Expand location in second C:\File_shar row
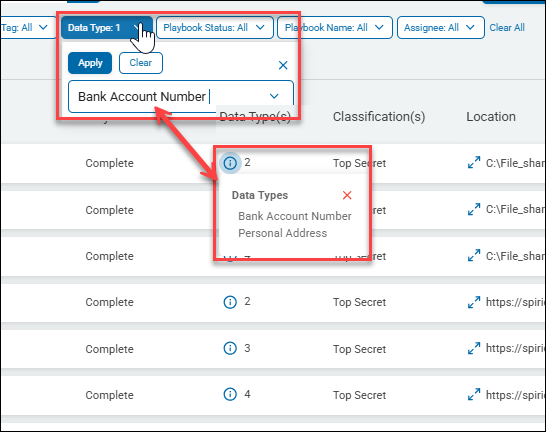Screen dimensions: 546x432 (474, 209)
